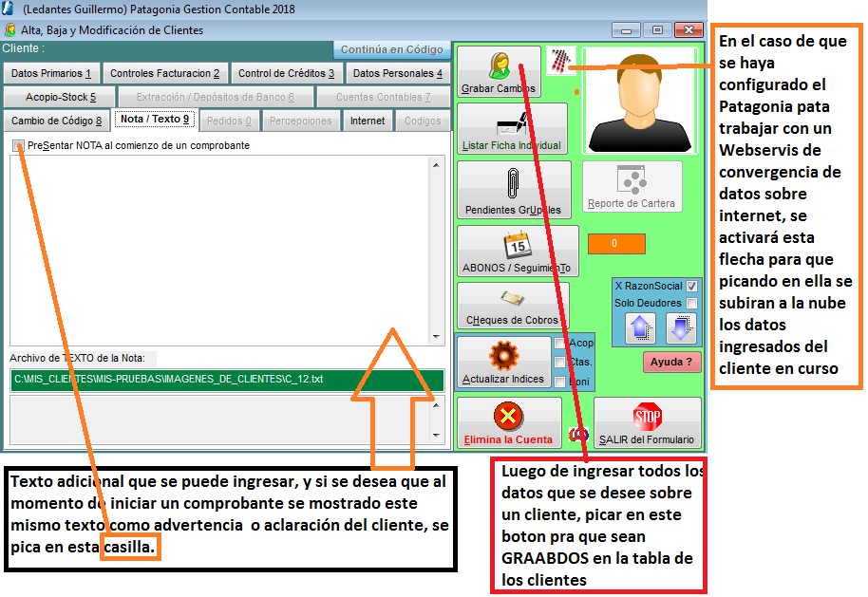The height and width of the screenshot is (597, 868).
Task: Select the Nota / Texto 9 tab
Action: 155,119
